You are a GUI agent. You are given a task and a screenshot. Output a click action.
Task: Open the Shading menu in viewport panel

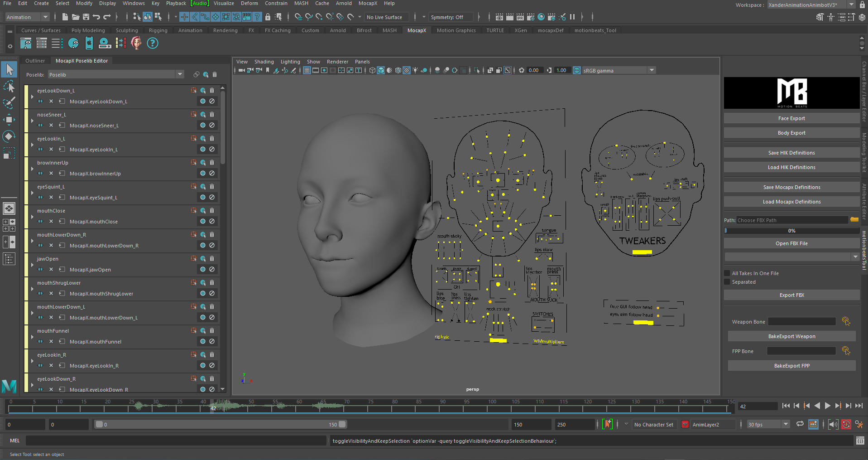[x=264, y=62]
